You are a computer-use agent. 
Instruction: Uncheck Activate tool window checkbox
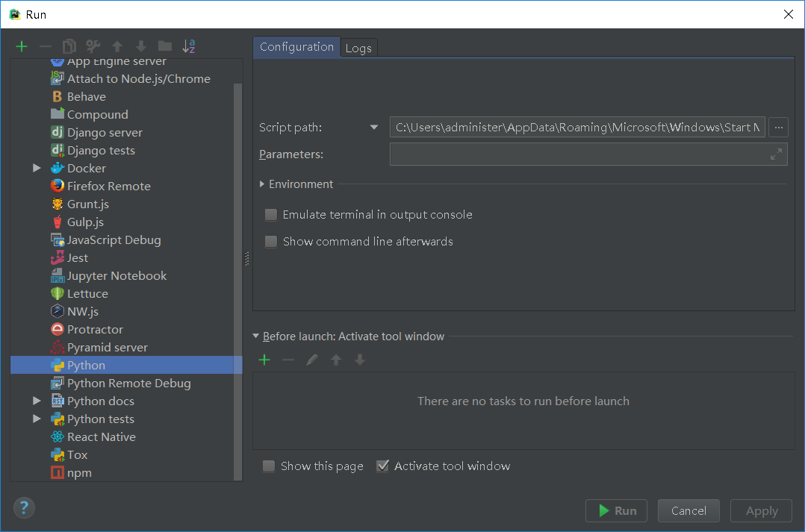pos(383,466)
